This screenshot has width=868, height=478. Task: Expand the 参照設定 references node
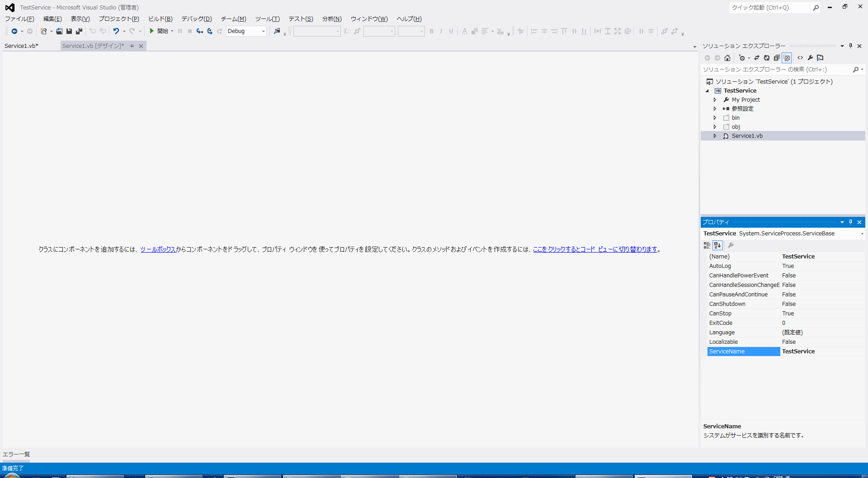[715, 109]
